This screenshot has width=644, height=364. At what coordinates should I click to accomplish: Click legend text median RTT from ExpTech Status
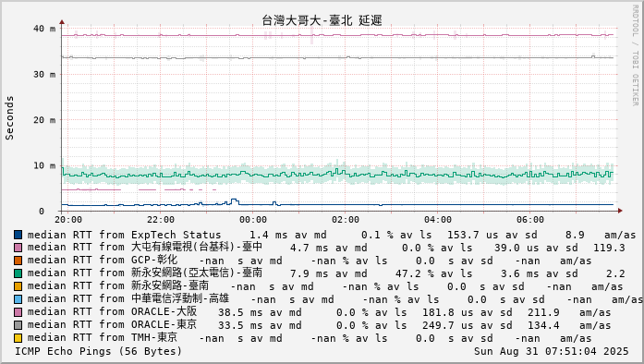click(125, 235)
